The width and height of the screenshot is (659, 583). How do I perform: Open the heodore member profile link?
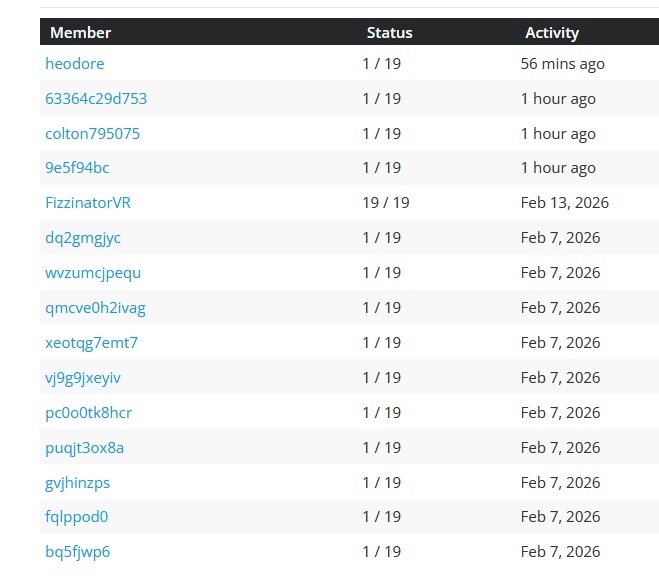75,64
